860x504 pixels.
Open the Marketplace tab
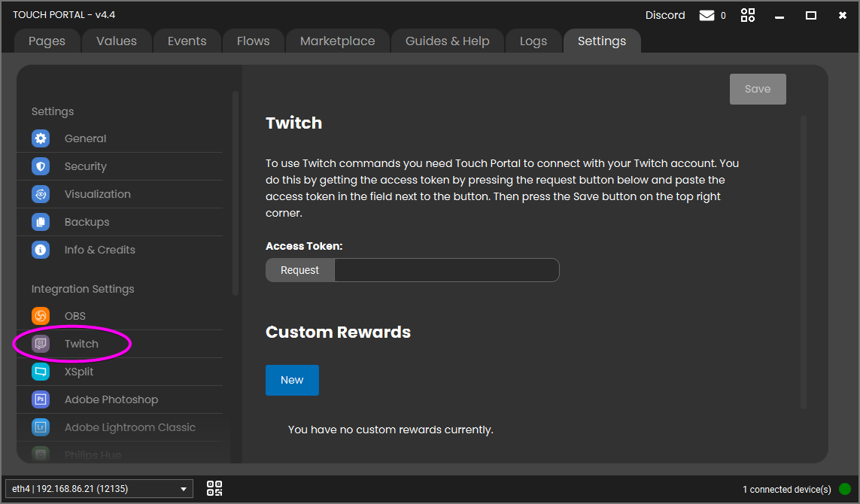coord(337,41)
